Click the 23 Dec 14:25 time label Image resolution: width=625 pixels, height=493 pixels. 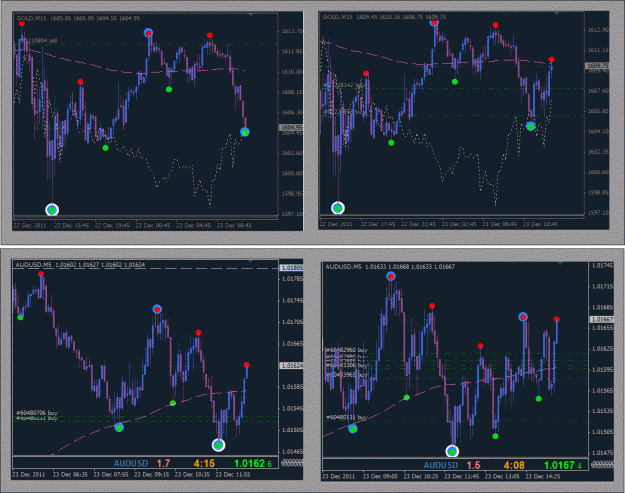[542, 476]
